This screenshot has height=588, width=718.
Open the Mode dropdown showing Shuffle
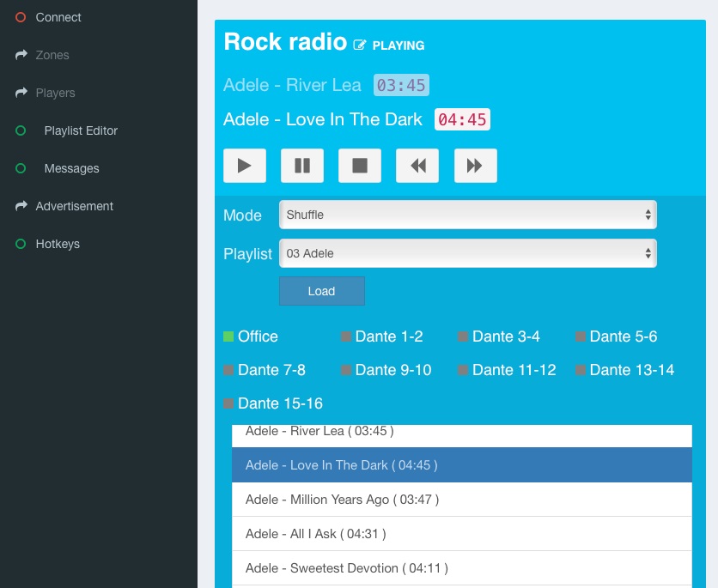[467, 215]
